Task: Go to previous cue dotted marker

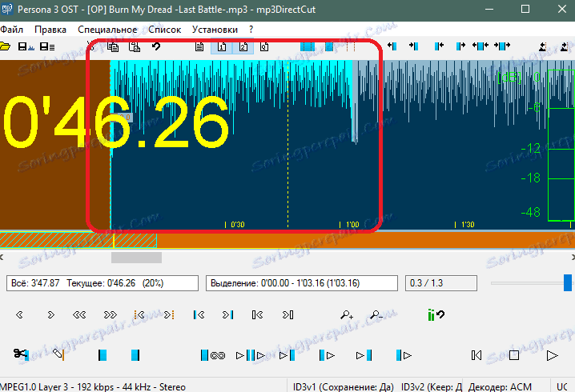Action: pyautogui.click(x=139, y=314)
